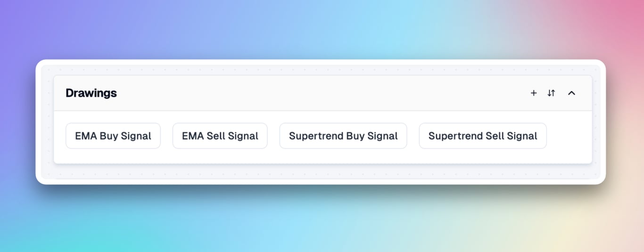Click the empty area right of Supertrend Sell Signal
The height and width of the screenshot is (252, 644).
tap(569, 136)
